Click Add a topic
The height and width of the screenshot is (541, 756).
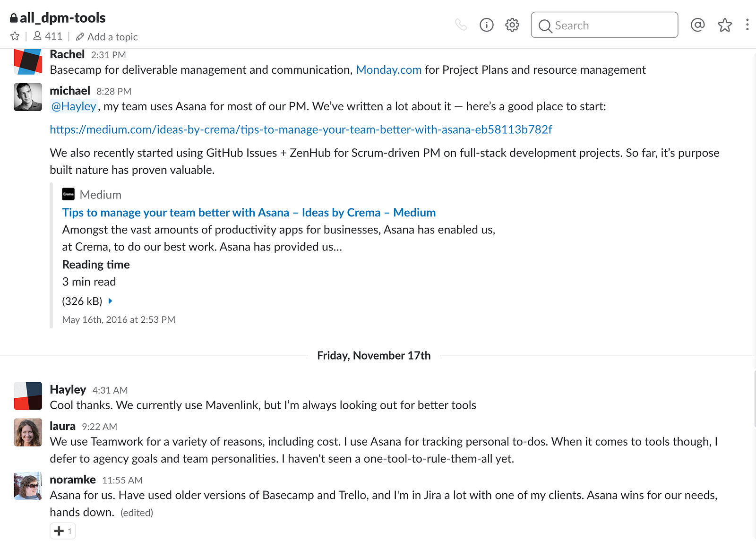pyautogui.click(x=107, y=37)
